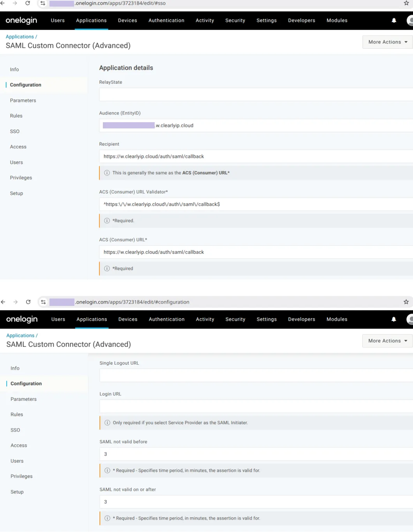Select the SSO sidebar tab in the #configuration window
Image resolution: width=413 pixels, height=532 pixels.
[x=15, y=430]
